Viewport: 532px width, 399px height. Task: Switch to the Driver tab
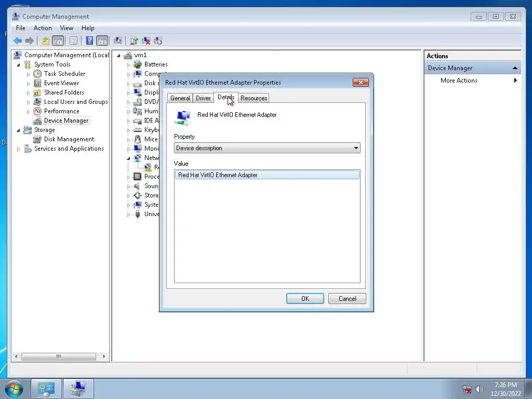coord(203,98)
